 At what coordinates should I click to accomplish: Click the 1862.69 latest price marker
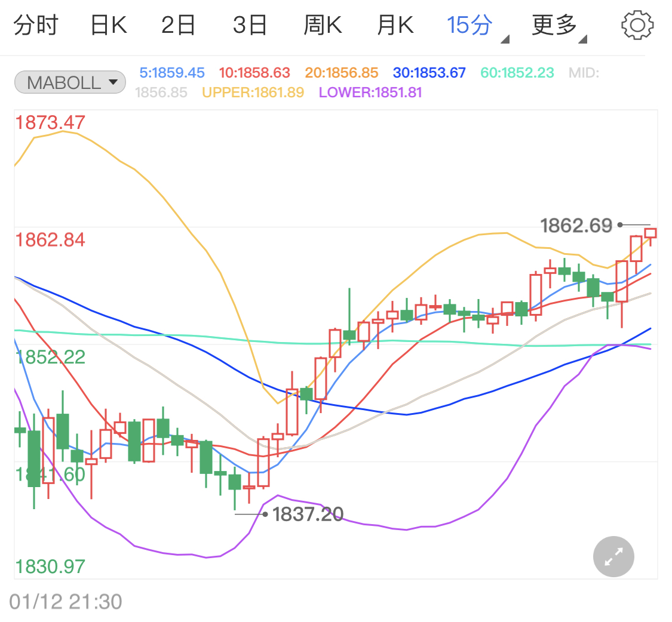[576, 226]
